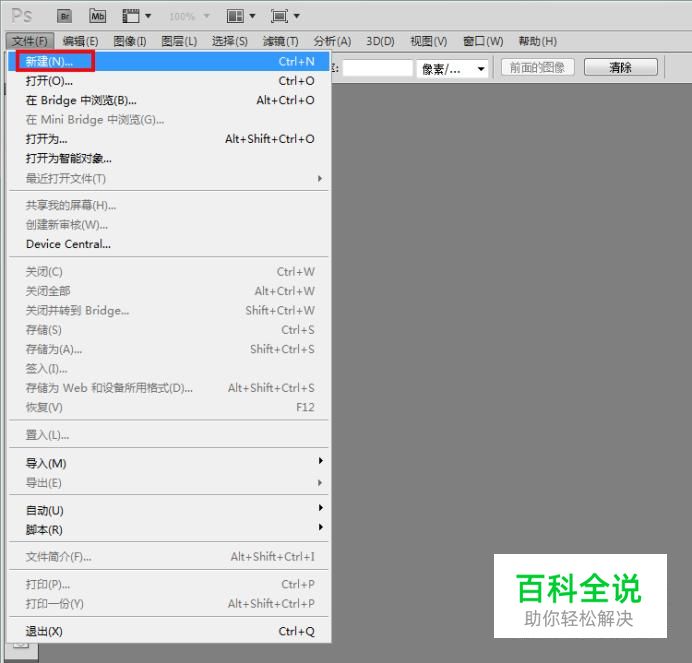This screenshot has width=692, height=663.
Task: Choose 置入(L)... menu entry
Action: (x=169, y=435)
